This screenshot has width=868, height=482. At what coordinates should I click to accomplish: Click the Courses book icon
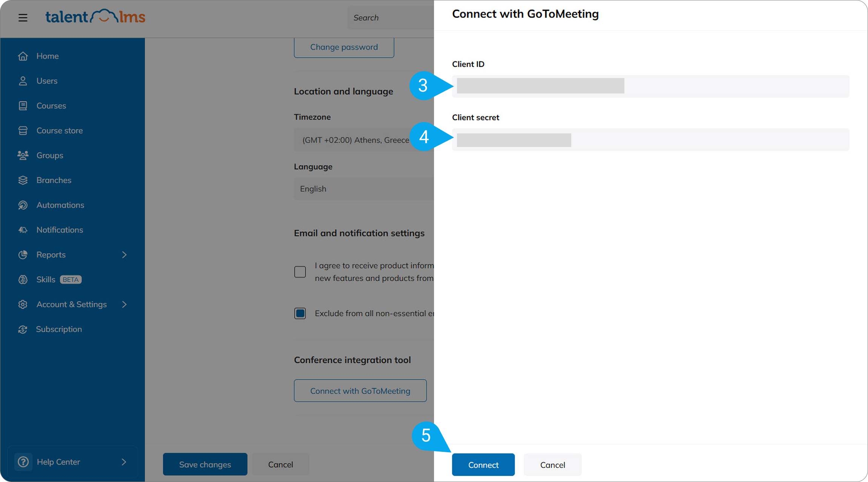click(23, 106)
